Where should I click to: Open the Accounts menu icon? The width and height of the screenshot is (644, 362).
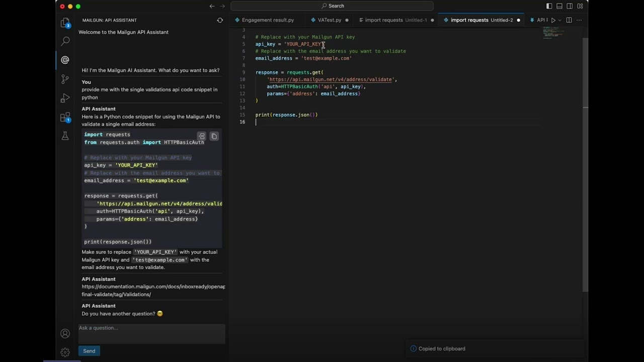pos(65,333)
